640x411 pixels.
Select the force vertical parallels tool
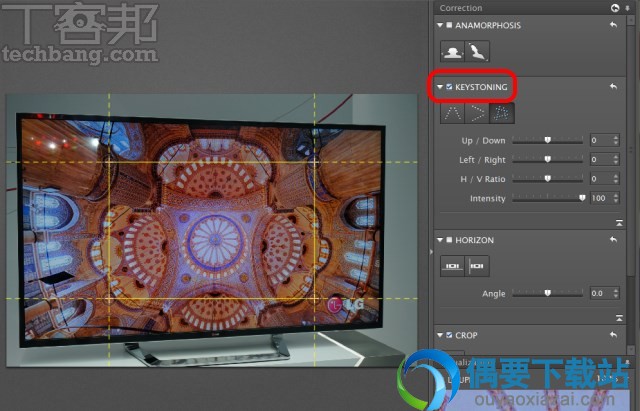[452, 113]
